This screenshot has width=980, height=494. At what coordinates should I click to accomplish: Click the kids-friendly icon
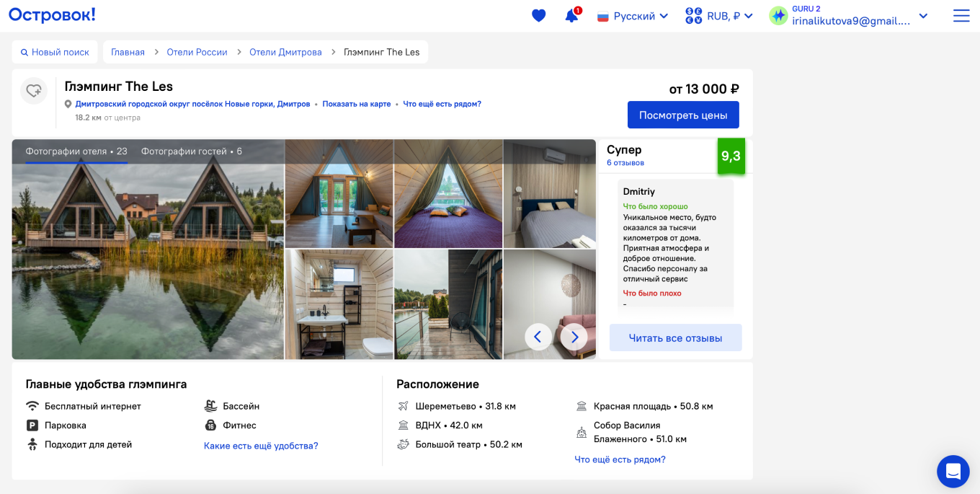coord(32,444)
